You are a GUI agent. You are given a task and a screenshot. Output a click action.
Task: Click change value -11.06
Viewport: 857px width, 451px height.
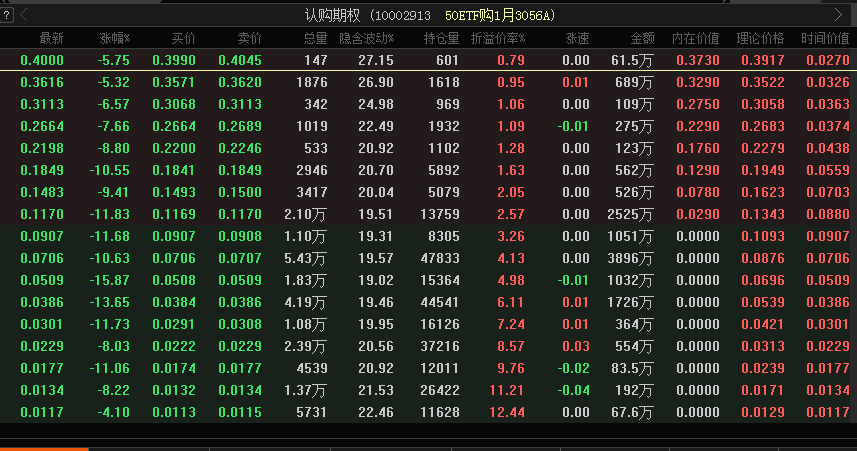click(x=110, y=368)
